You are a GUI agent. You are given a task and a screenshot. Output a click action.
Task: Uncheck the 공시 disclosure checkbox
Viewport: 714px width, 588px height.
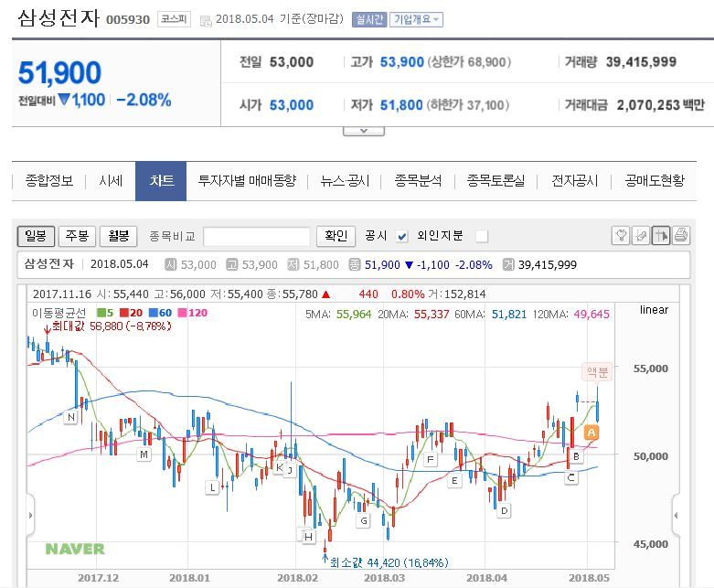click(x=401, y=236)
